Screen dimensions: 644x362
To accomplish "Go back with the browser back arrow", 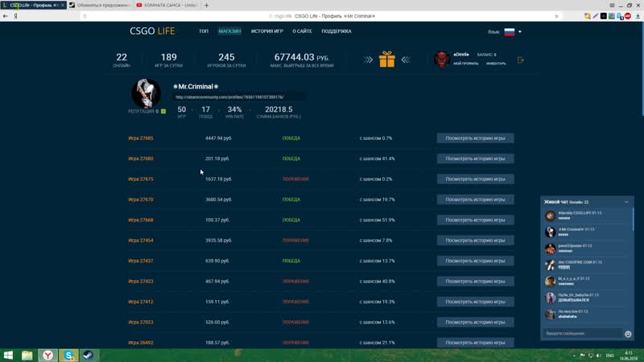I will point(5,16).
